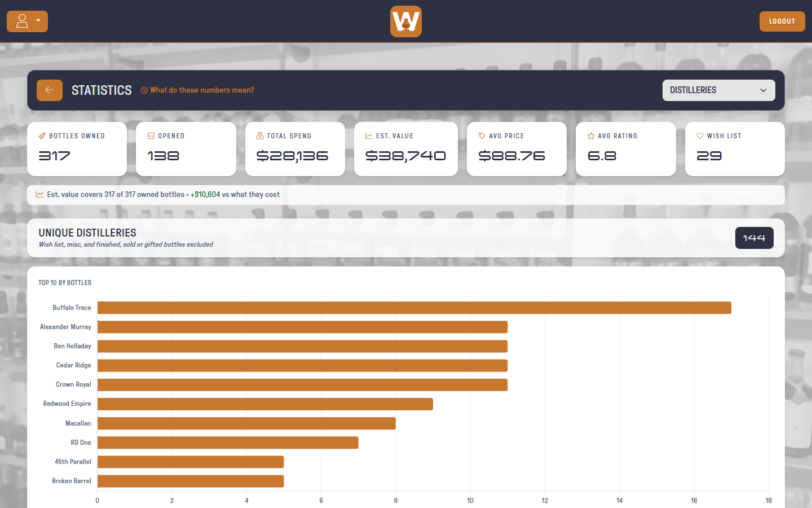
Task: Log out using the Logout button
Action: 782,21
